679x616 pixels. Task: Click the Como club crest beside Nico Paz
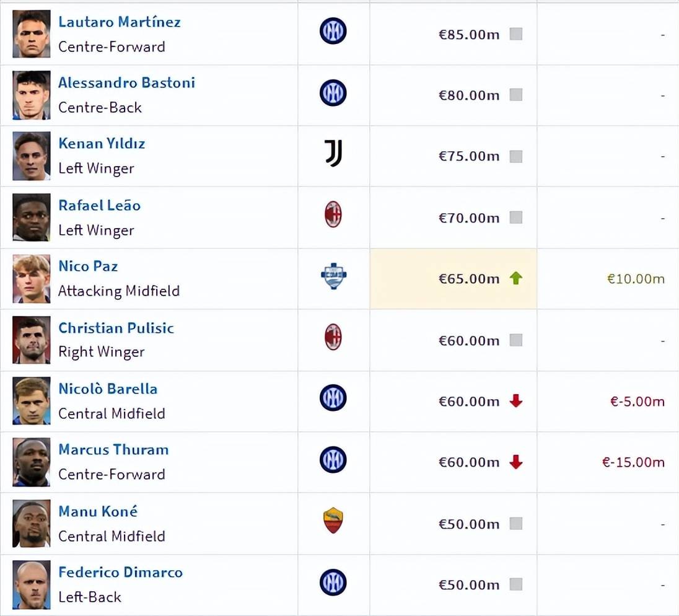click(x=333, y=276)
